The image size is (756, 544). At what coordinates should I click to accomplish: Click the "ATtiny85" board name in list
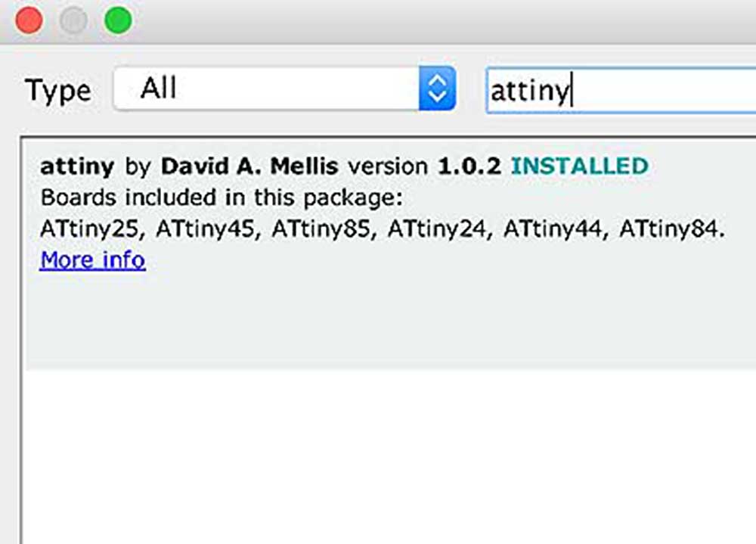click(x=324, y=228)
